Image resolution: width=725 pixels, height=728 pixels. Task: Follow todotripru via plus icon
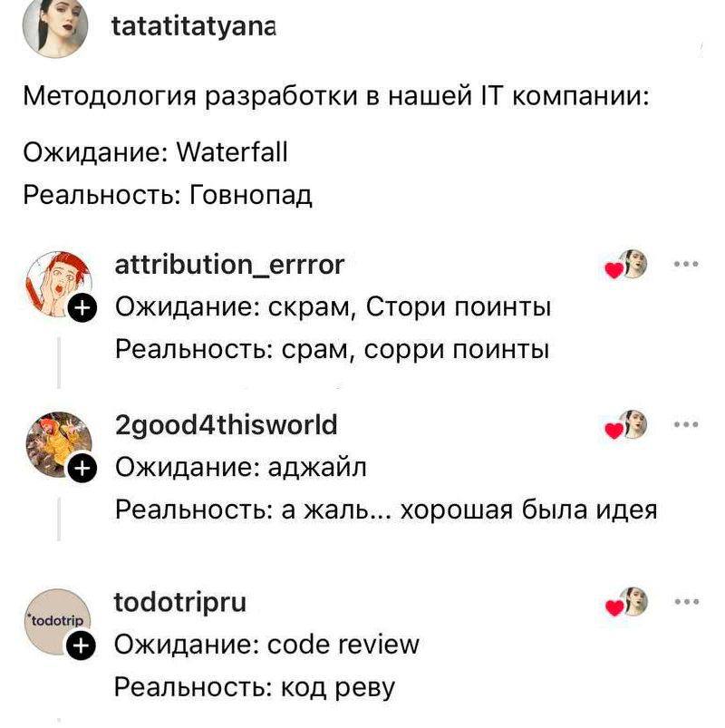(x=81, y=645)
